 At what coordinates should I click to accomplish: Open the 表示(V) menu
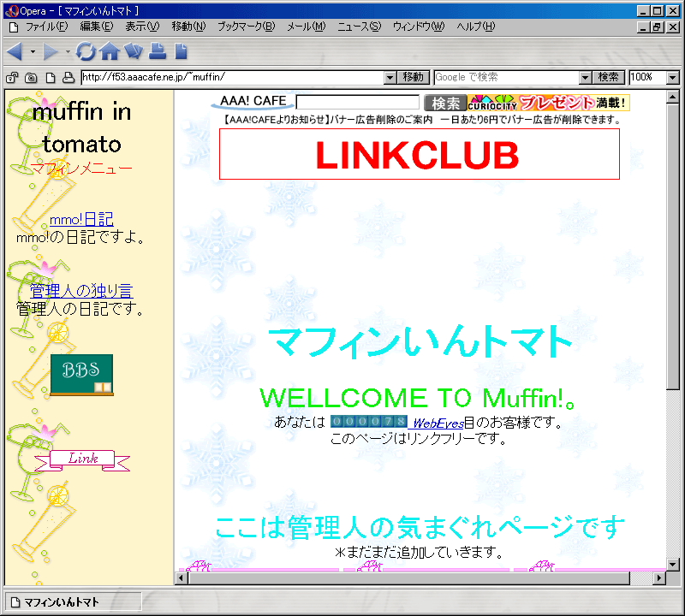[142, 27]
